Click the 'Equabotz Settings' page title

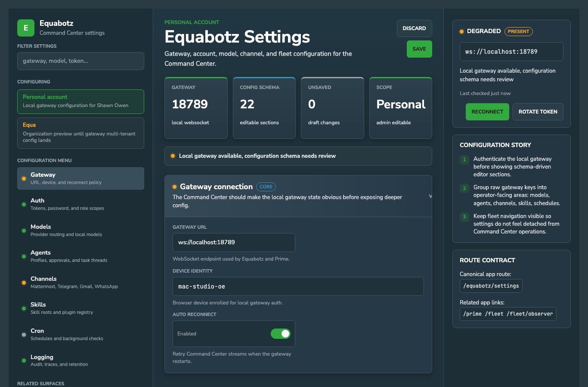237,37
